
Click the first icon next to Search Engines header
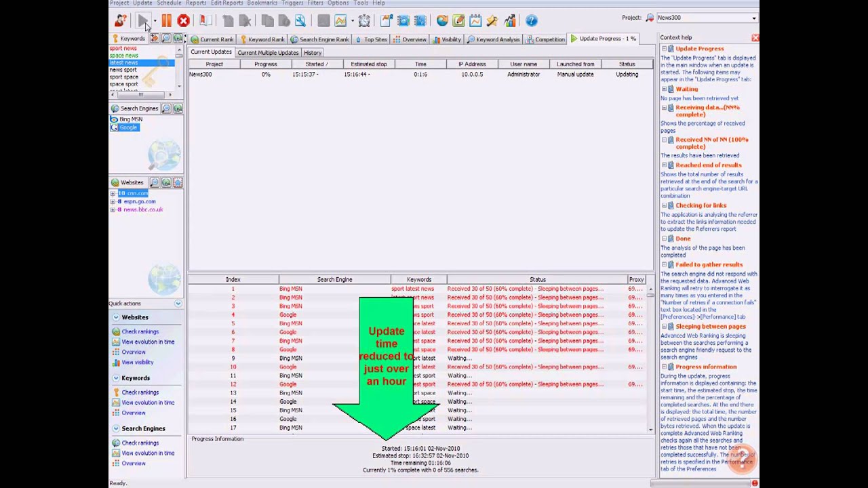pyautogui.click(x=166, y=108)
